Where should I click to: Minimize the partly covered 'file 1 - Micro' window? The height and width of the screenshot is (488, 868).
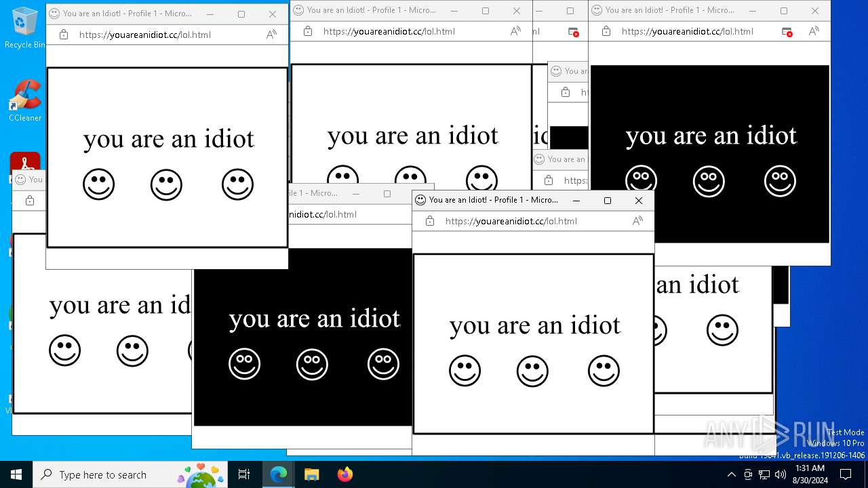pos(355,193)
